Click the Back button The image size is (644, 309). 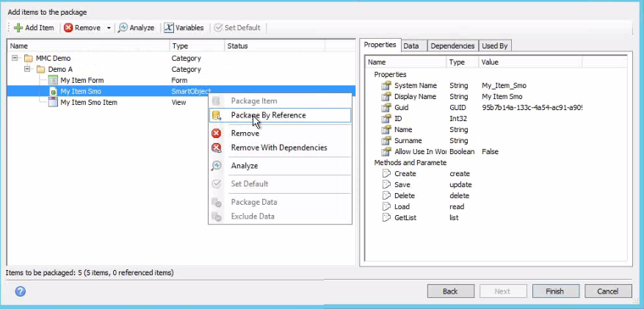450,291
